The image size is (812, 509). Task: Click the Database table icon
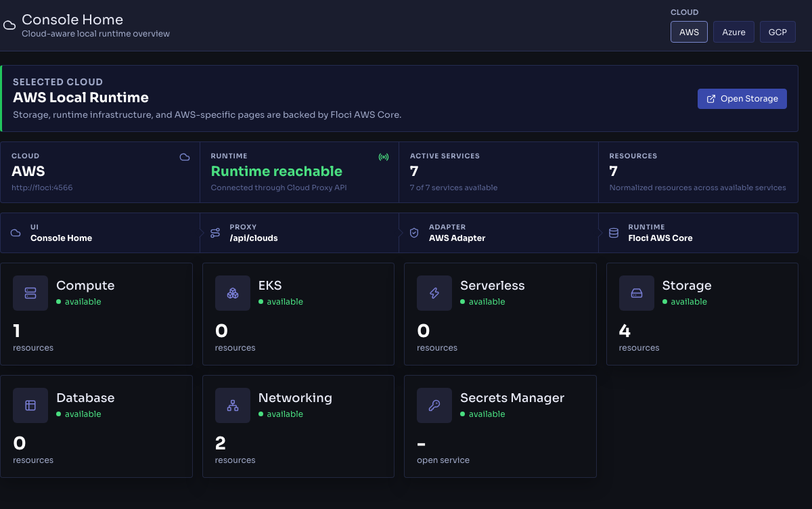click(x=30, y=405)
